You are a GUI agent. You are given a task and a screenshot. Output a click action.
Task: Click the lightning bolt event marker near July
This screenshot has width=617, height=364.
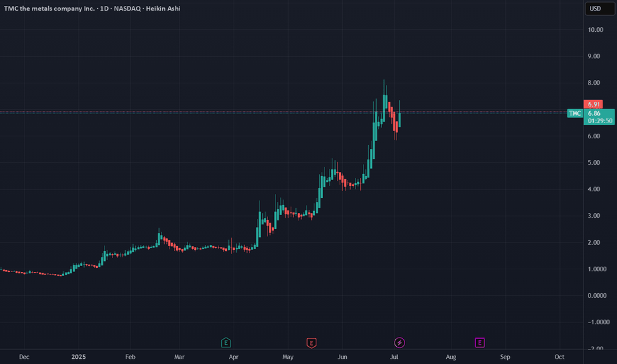tap(399, 343)
